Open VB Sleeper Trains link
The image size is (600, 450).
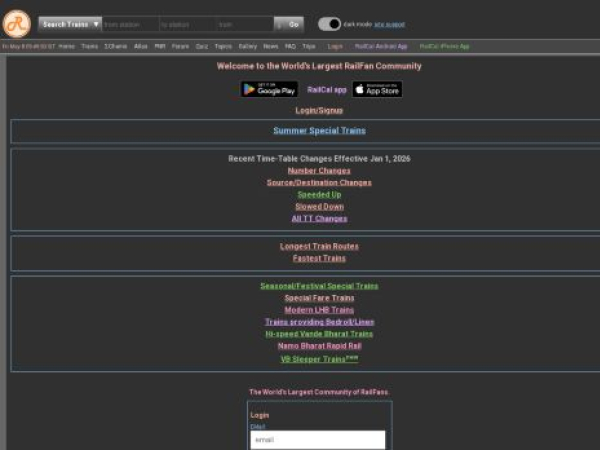(320, 359)
